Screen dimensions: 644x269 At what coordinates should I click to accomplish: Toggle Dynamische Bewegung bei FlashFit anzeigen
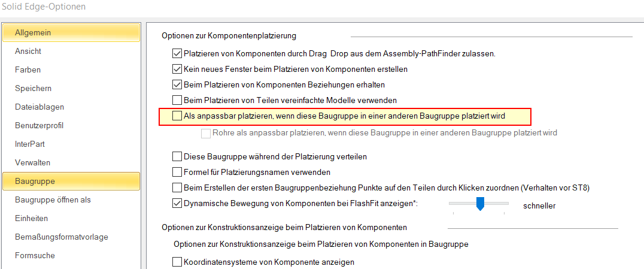click(177, 203)
